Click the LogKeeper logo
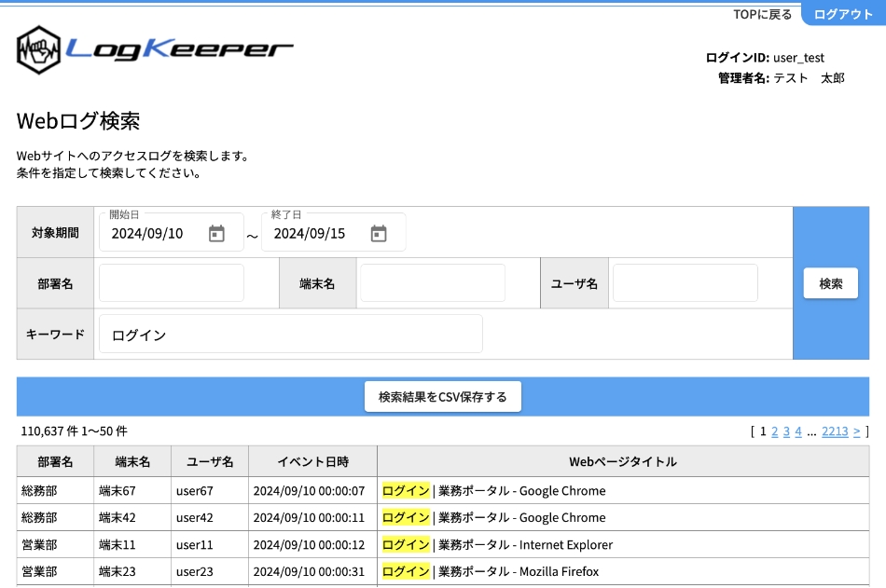 [155, 50]
